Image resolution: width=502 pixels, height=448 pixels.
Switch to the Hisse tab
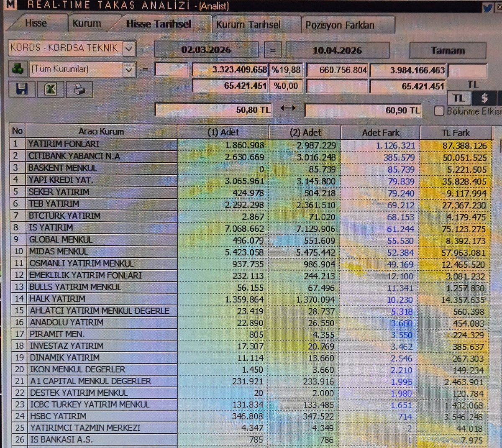(x=36, y=23)
